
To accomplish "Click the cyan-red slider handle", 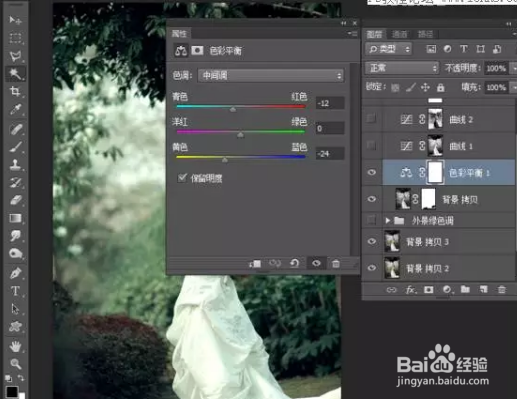I will 233,109.
